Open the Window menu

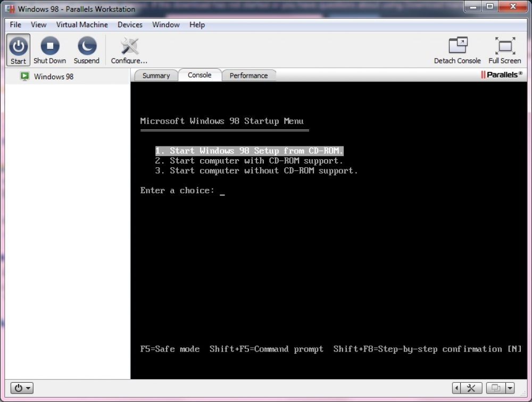click(x=166, y=25)
